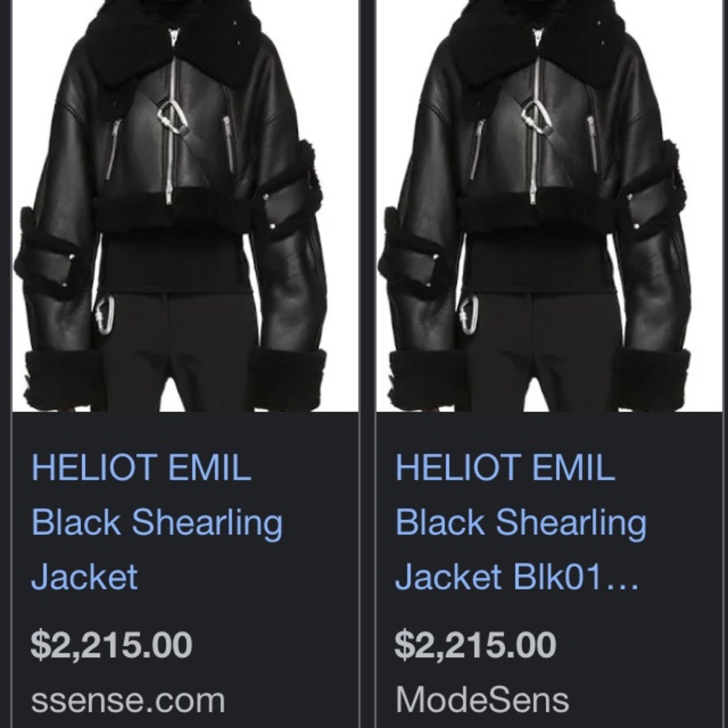Click Black Shearling line in ssense card
The image size is (728, 728).
(157, 523)
